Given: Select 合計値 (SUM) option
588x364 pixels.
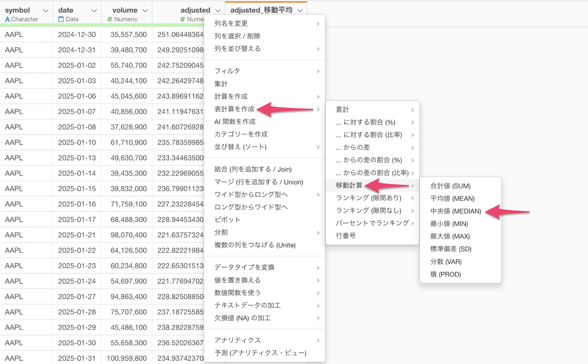Looking at the screenshot, I should coord(450,186).
